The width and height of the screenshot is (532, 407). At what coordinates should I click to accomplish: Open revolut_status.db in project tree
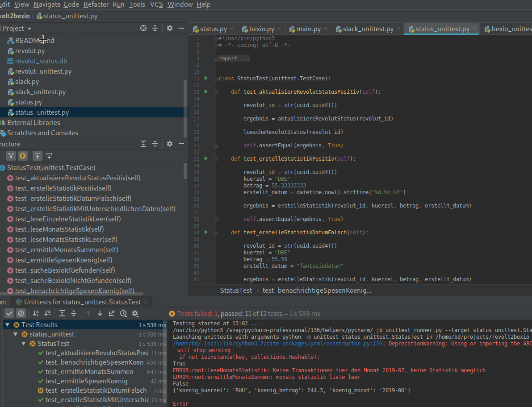tap(41, 61)
